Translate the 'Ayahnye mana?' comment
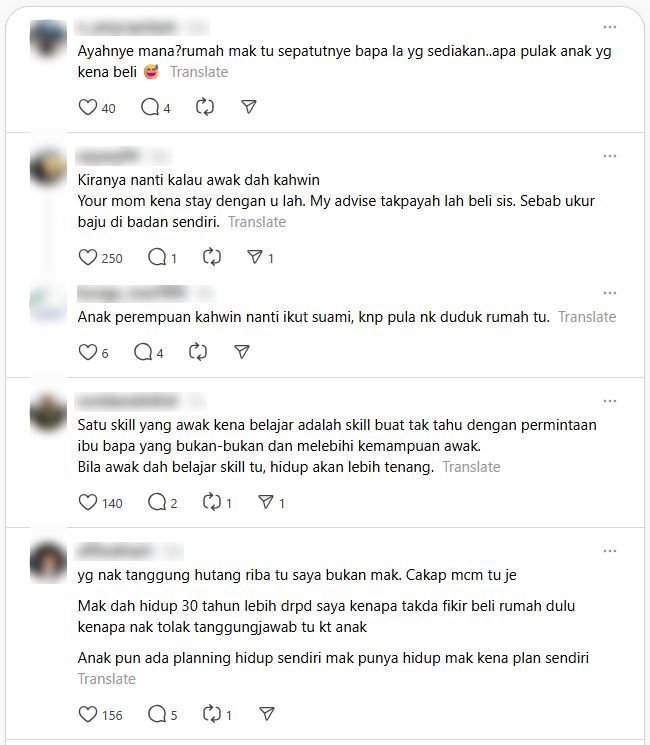The width and height of the screenshot is (650, 745). pyautogui.click(x=199, y=72)
